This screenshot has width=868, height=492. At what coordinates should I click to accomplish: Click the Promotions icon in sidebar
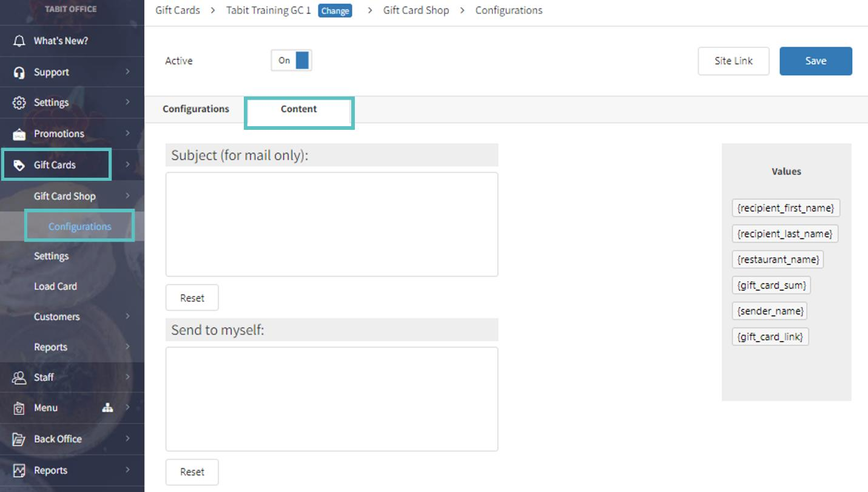19,134
